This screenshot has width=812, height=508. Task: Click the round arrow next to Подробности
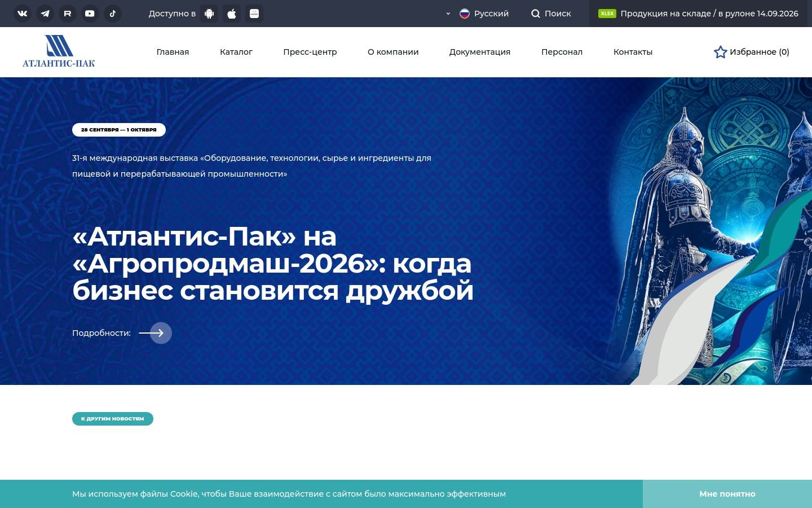pyautogui.click(x=161, y=333)
